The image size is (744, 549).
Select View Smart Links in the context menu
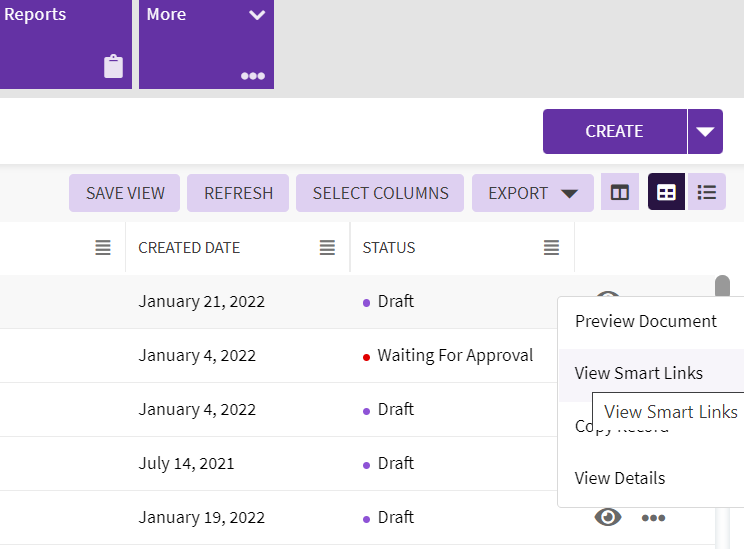[638, 373]
